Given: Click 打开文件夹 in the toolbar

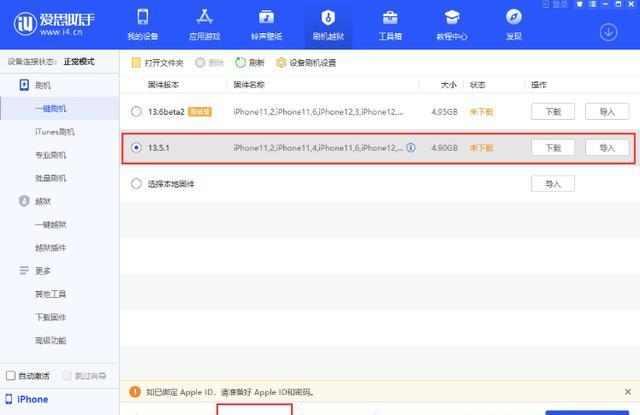Looking at the screenshot, I should pos(157,63).
